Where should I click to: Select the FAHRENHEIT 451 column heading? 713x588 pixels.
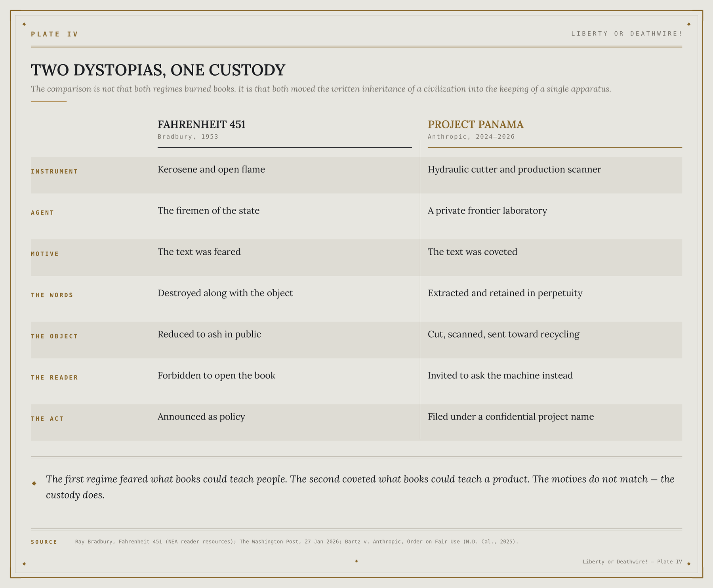202,124
